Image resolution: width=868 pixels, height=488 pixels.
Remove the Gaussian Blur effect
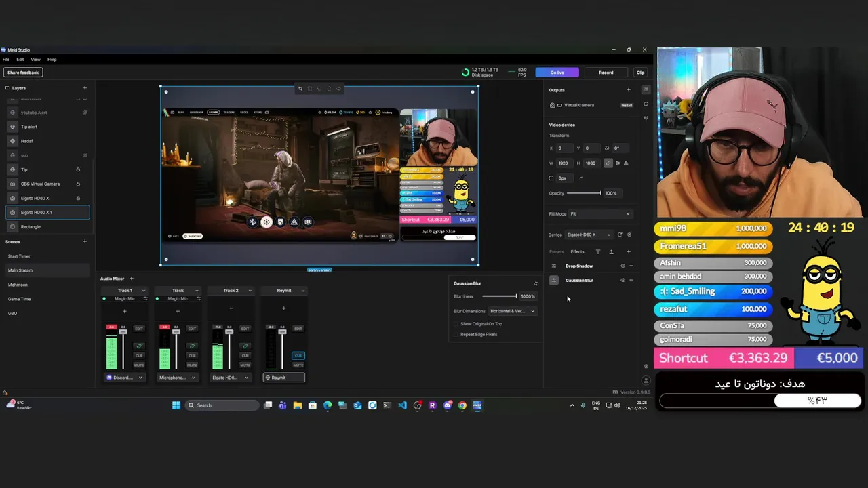[631, 281]
